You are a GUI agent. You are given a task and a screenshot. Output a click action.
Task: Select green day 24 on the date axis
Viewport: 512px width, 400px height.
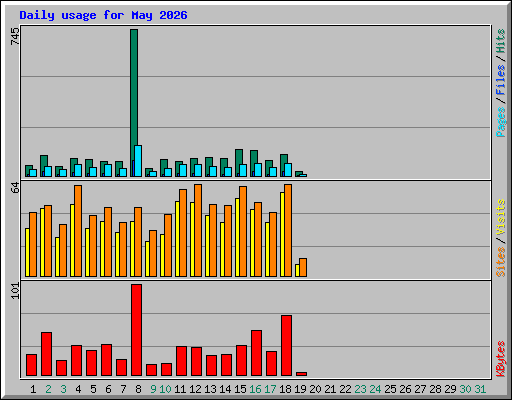pyautogui.click(x=375, y=389)
